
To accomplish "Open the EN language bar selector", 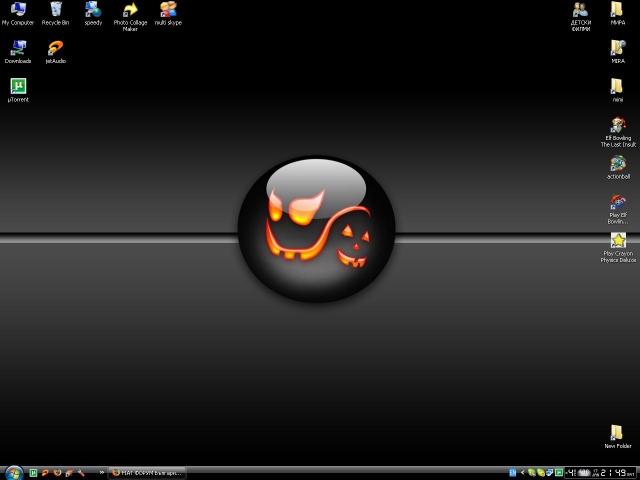I will tap(513, 472).
